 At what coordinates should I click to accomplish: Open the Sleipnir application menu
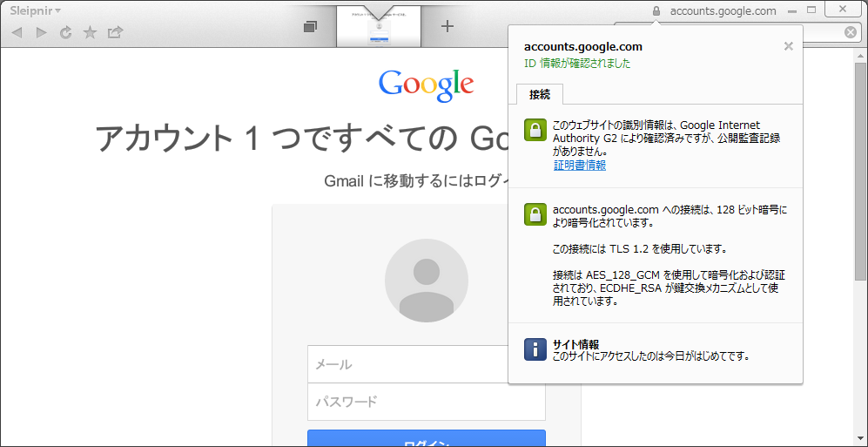(36, 10)
